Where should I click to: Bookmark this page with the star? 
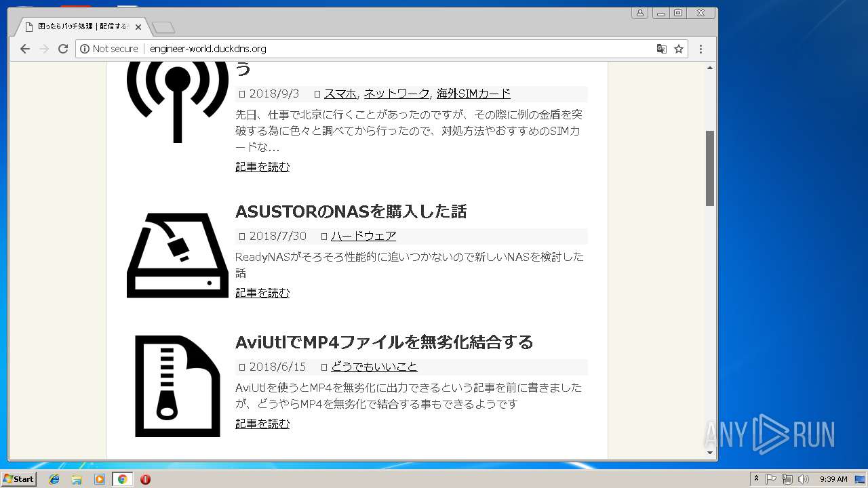click(x=678, y=49)
